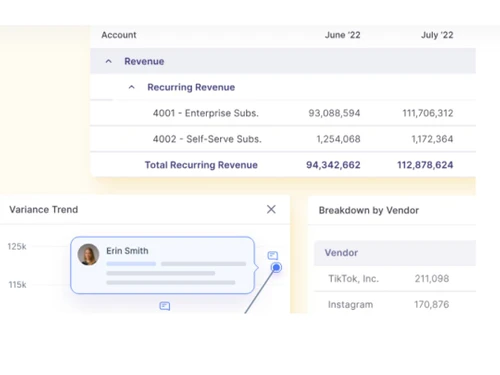Click the June '22 column header
This screenshot has height=375, width=500.
[343, 35]
